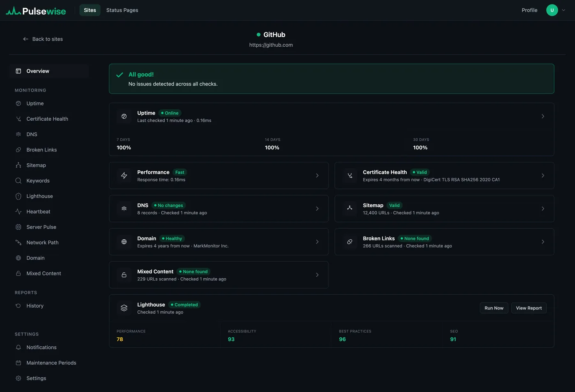The width and height of the screenshot is (575, 392).
Task: Click the Maintenance Periods calendar icon
Action: click(x=18, y=363)
